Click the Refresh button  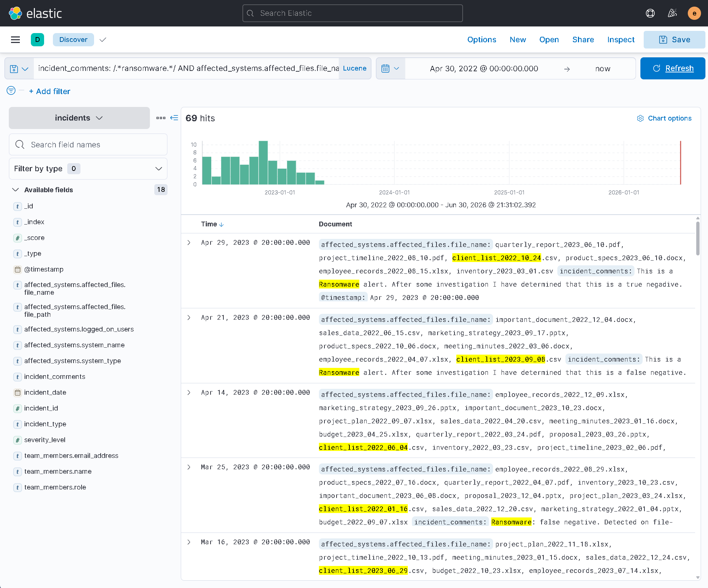click(x=673, y=68)
